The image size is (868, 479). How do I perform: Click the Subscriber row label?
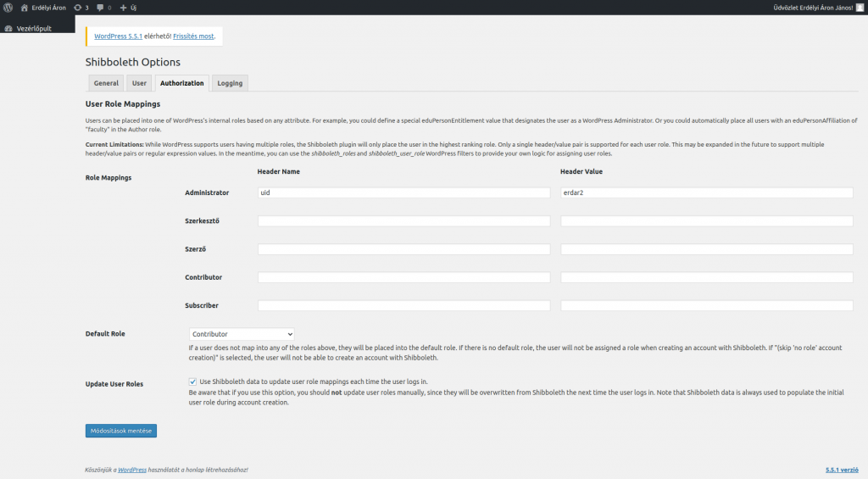[202, 306]
